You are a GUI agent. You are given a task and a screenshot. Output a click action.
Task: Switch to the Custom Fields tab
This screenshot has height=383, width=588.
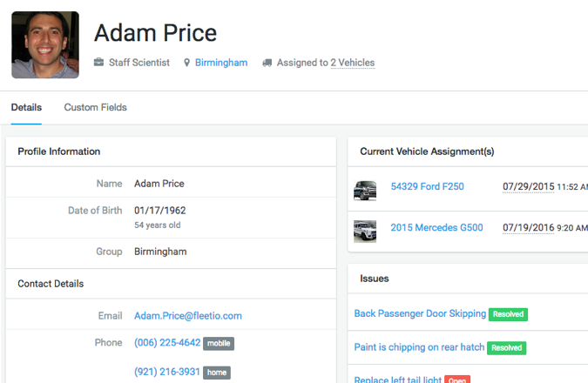(95, 108)
